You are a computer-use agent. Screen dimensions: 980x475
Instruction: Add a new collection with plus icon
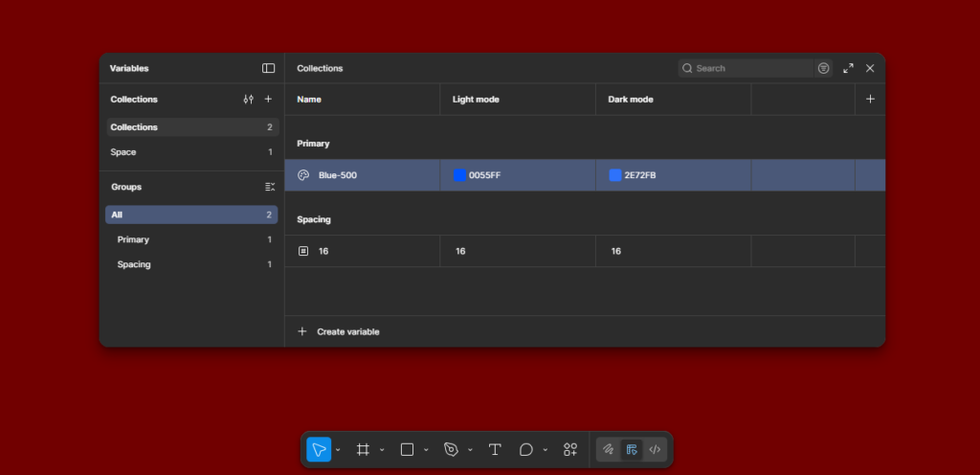coord(268,99)
